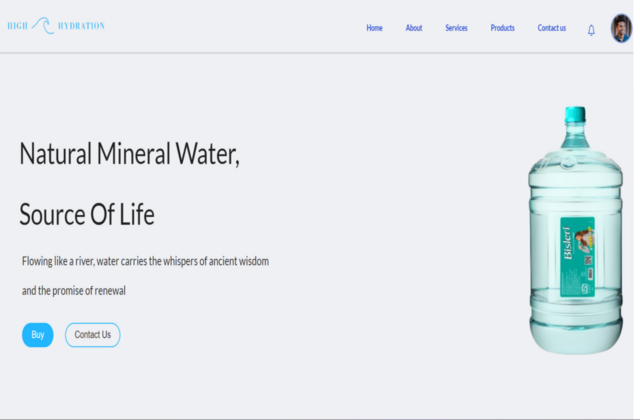Go to the Home page
640x420 pixels.
coord(374,28)
